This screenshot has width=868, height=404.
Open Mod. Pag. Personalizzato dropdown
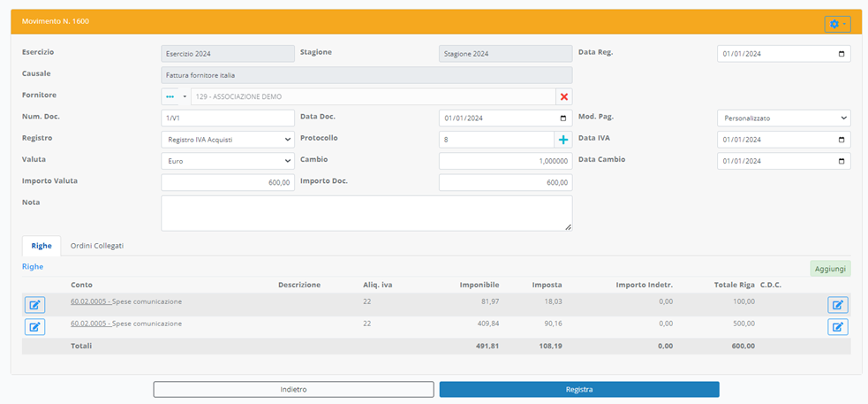[x=784, y=118]
